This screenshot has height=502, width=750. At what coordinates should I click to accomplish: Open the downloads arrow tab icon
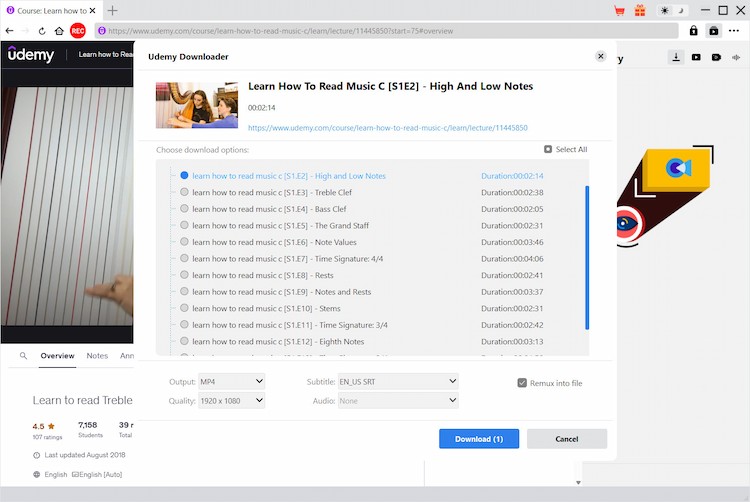[x=676, y=57]
